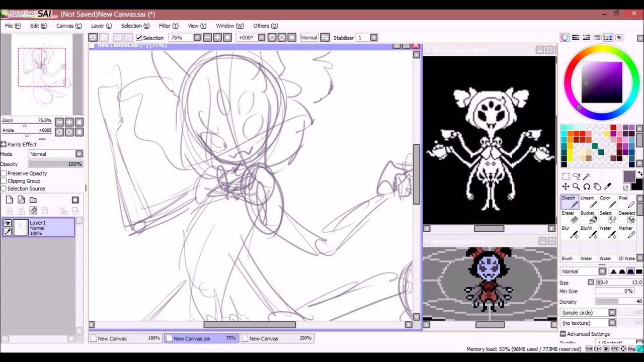Image resolution: width=644 pixels, height=362 pixels.
Task: Select the Color brush tool
Action: (x=608, y=202)
